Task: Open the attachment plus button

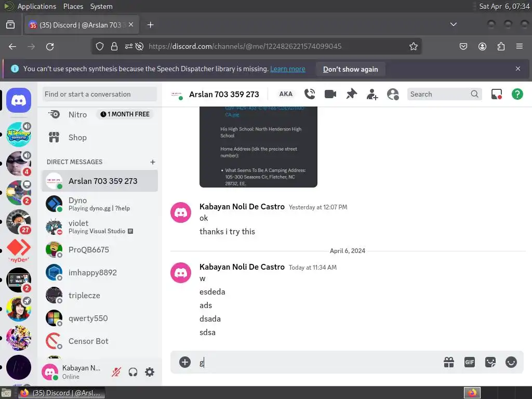Action: click(x=184, y=362)
